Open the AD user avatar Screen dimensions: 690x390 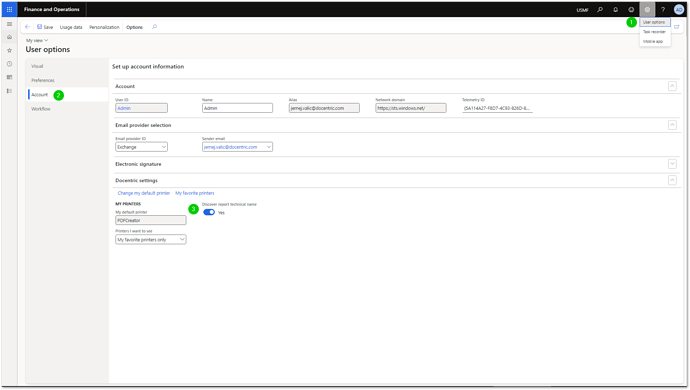click(679, 9)
